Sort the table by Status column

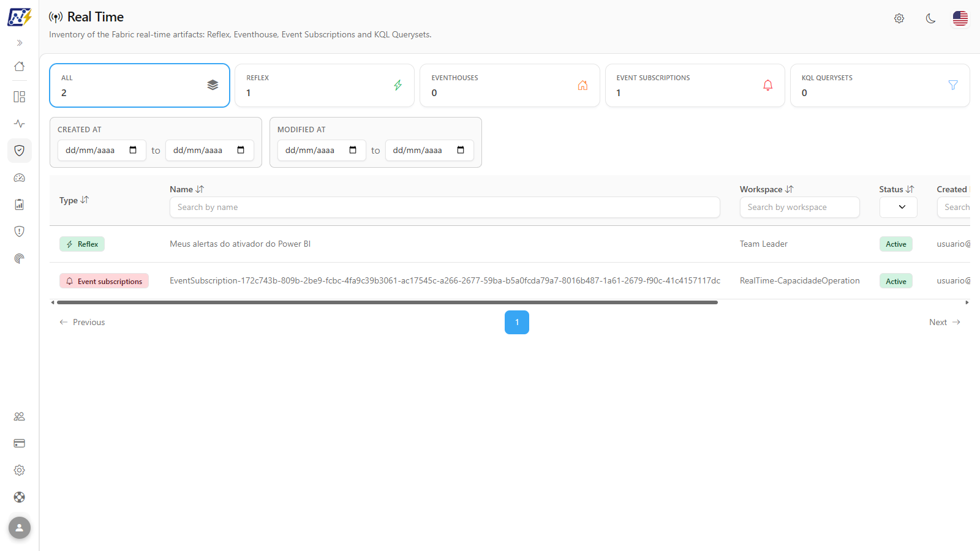point(897,189)
